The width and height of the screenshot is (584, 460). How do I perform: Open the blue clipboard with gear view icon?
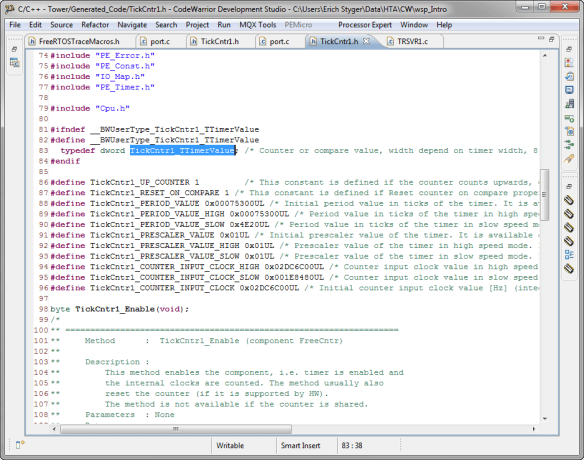569,131
